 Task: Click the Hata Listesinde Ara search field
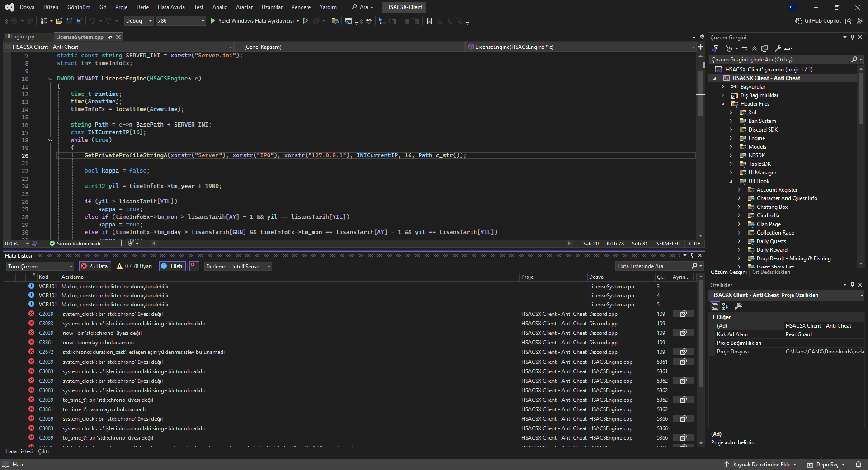(x=653, y=266)
